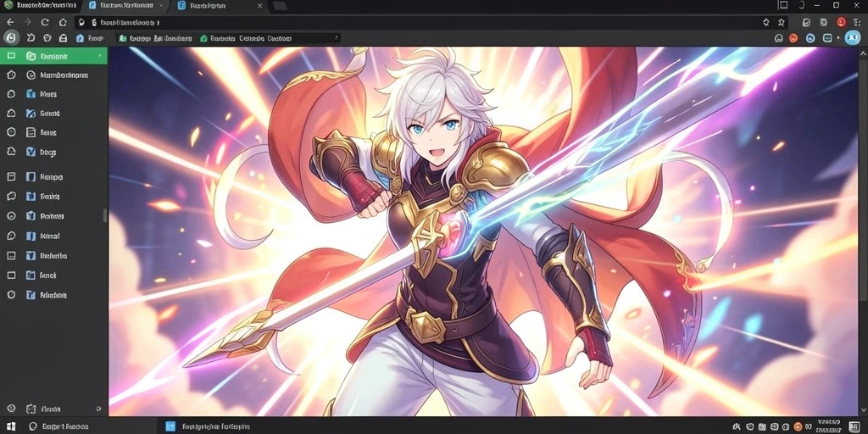
Task: Open the bookmarks bar overflow dropdown arrow
Action: 336,38
